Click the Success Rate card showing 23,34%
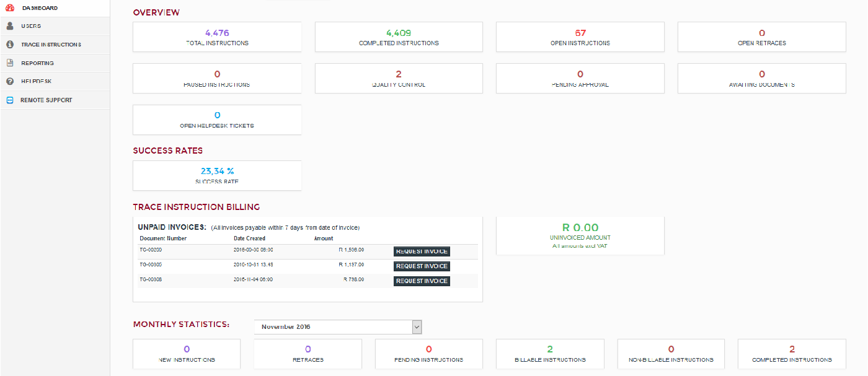The image size is (868, 376). click(216, 175)
